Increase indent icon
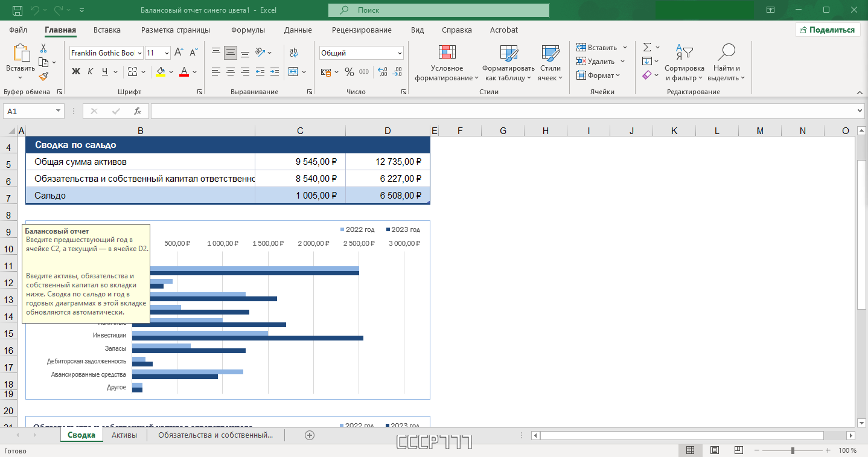The height and width of the screenshot is (457, 868). [x=275, y=72]
